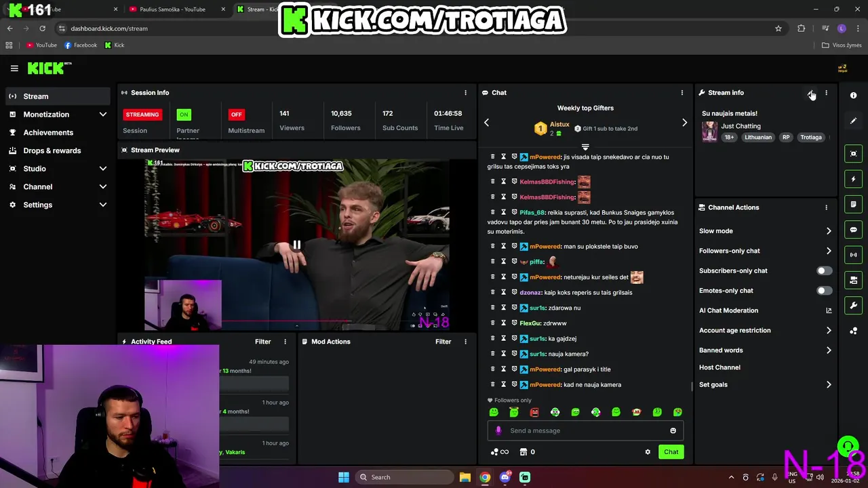Toggle Emotes-only chat switch
Screen dimensions: 868x488
[x=823, y=291]
